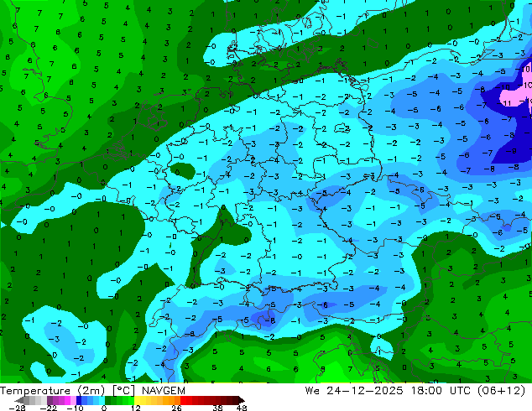Screen dimensions: 532x411
Task: Click the dark green legend swatch
Action: 107,401
